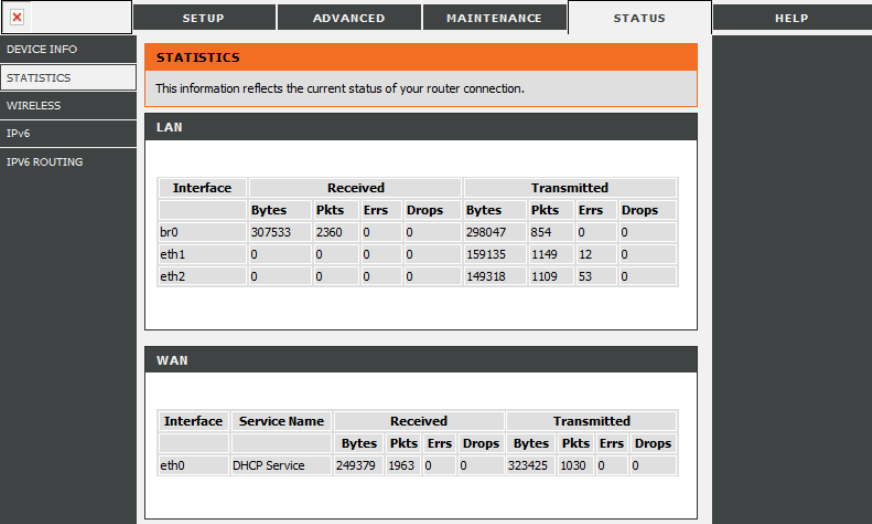Open IPV6 ROUTING in the sidebar

(x=68, y=162)
